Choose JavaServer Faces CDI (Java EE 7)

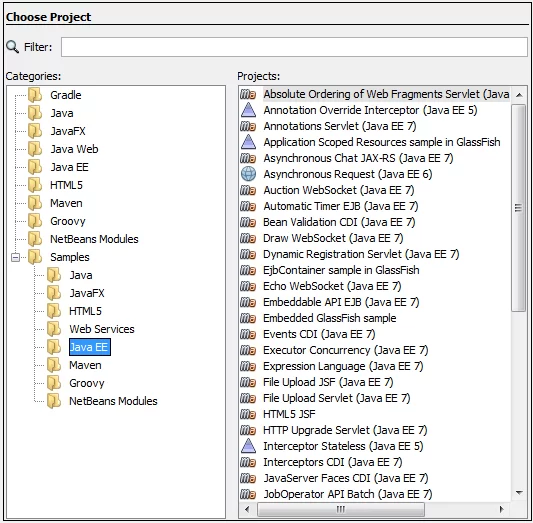coord(346,478)
